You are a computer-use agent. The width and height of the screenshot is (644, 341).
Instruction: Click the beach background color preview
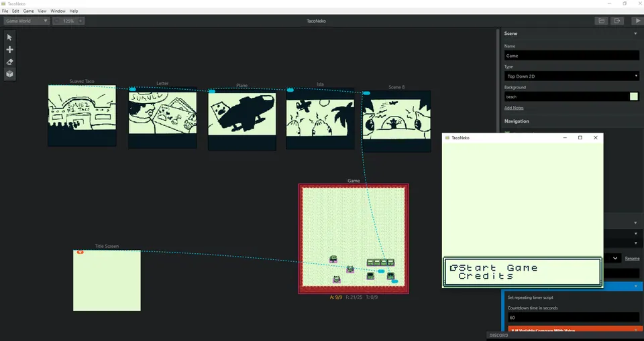click(x=634, y=96)
